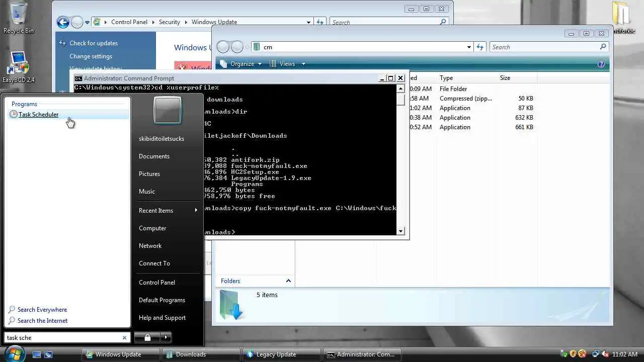Click the forward arrow in the Downloads explorer window
The width and height of the screenshot is (644, 362).
pos(237,47)
